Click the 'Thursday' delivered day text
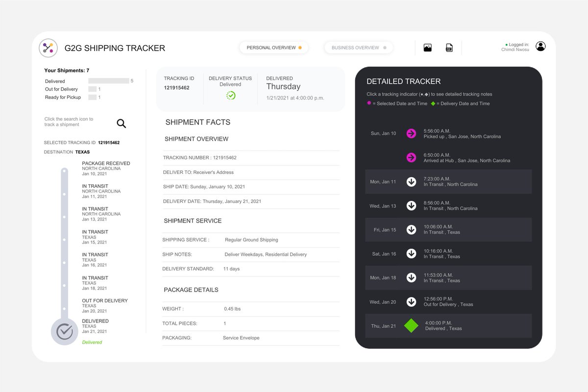 (x=283, y=87)
